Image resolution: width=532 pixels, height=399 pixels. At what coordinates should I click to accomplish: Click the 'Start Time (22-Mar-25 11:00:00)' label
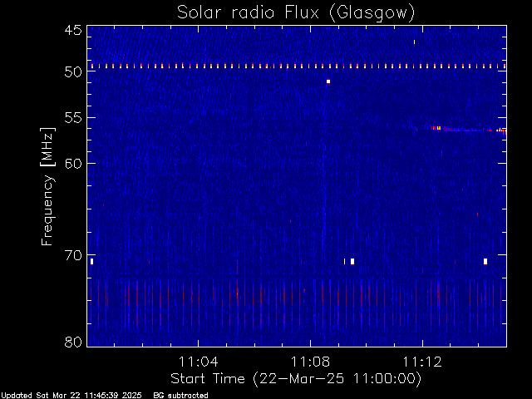pos(296,378)
